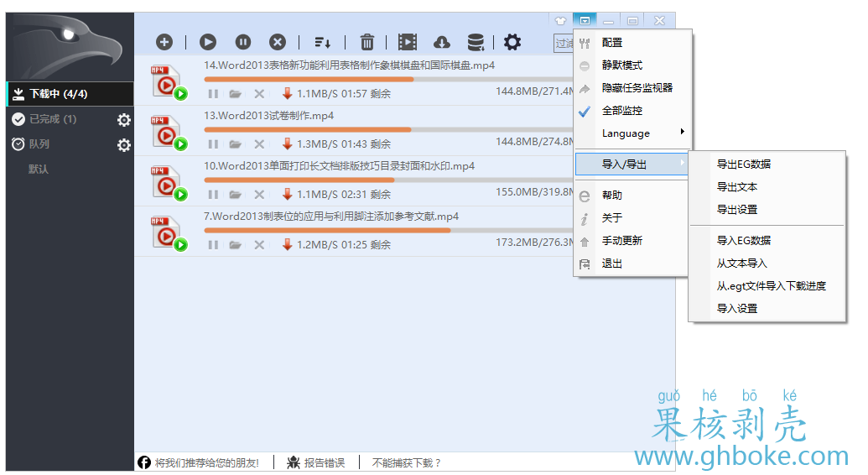868x475 pixels.
Task: Click the 报告错误 link in footer
Action: point(323,462)
